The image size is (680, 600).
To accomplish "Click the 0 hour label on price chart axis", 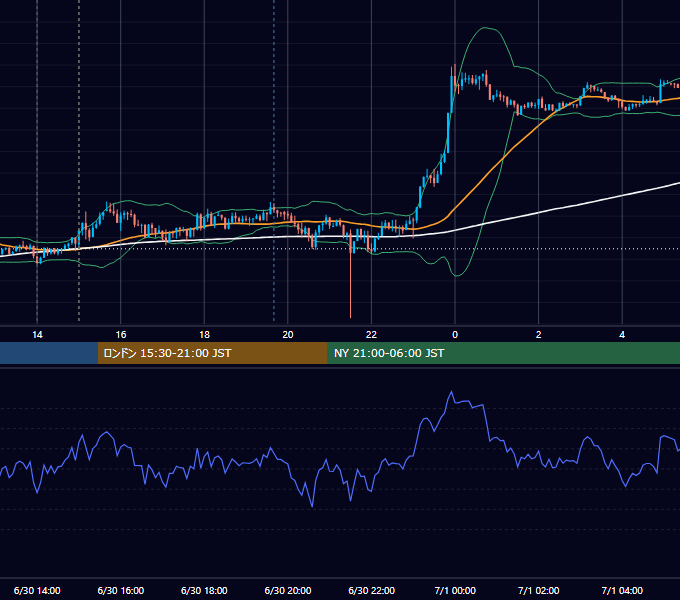I will 455,335.
